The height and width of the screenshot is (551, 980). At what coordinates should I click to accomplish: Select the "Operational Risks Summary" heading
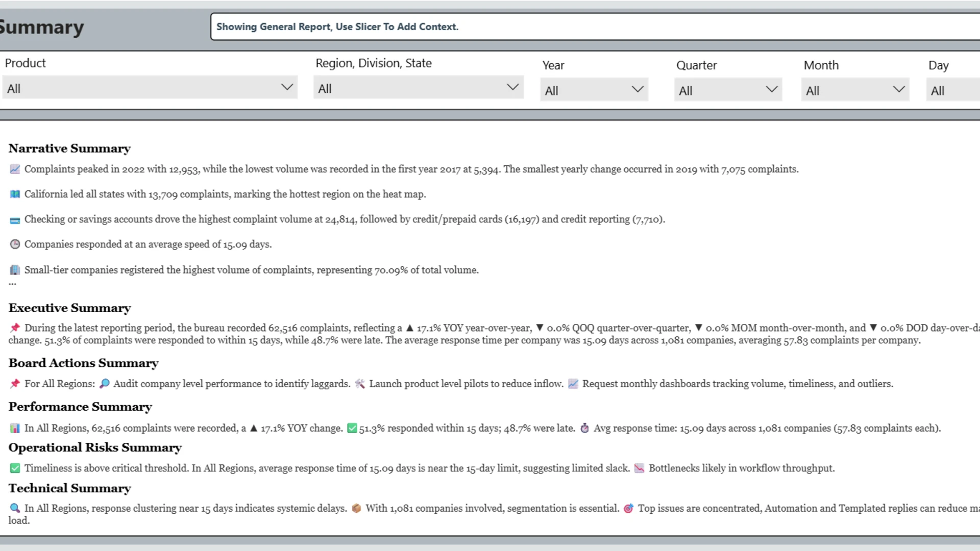click(95, 447)
